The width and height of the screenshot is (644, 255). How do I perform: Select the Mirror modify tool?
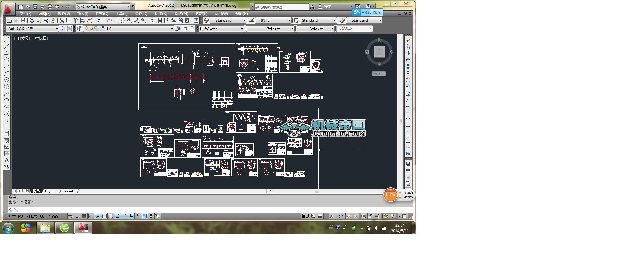[408, 53]
